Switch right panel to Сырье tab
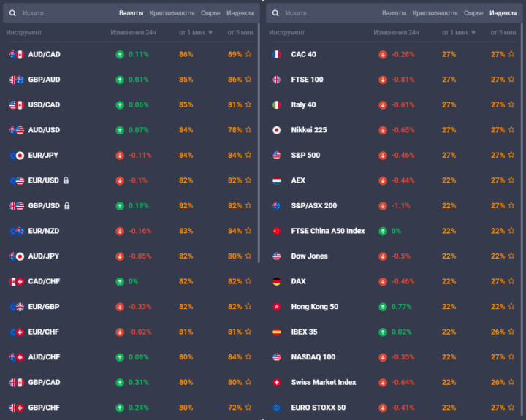Viewport: 526px width, 420px height. (473, 13)
